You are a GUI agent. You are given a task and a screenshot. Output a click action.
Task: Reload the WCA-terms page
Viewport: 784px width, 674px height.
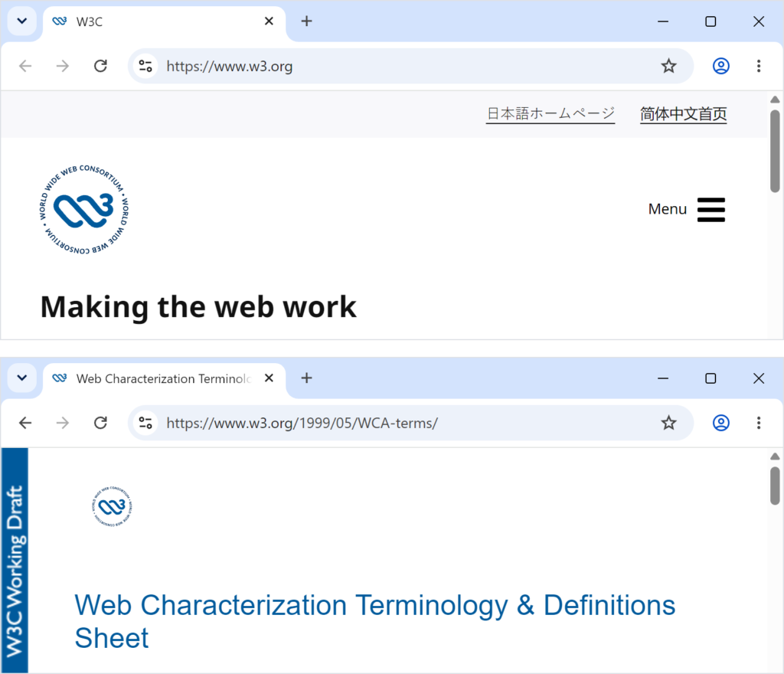(100, 423)
